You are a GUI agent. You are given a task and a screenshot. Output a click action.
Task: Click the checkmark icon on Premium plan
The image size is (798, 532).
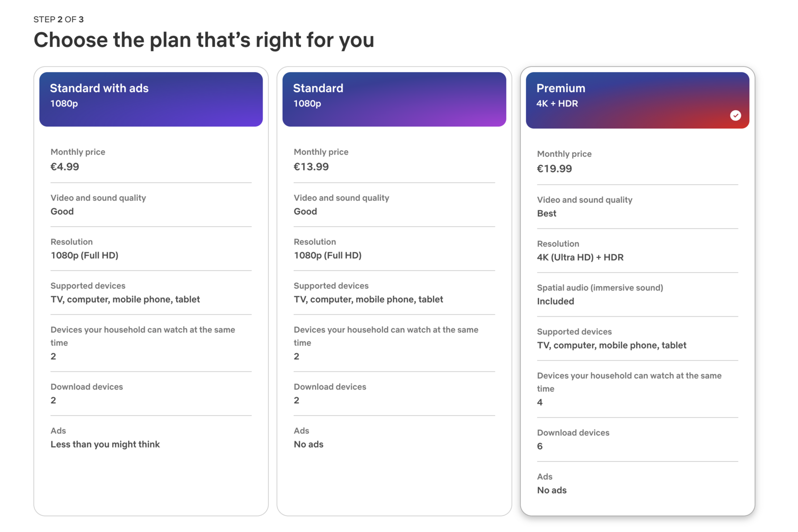[x=735, y=115]
